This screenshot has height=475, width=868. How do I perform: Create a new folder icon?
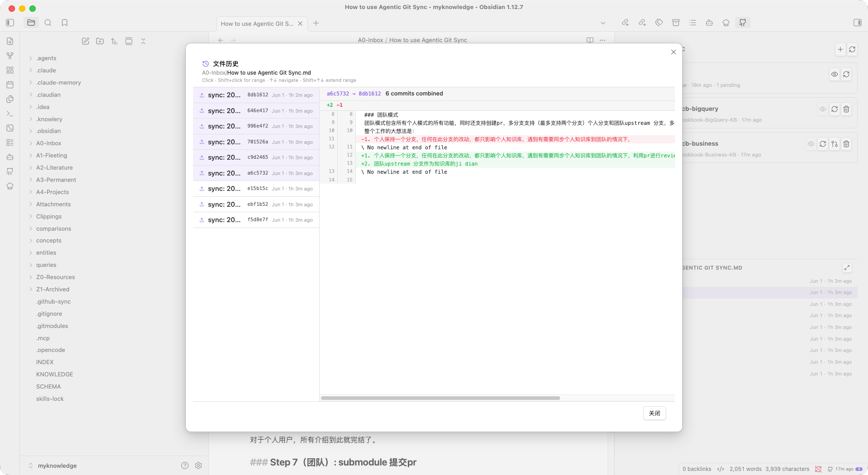(100, 41)
